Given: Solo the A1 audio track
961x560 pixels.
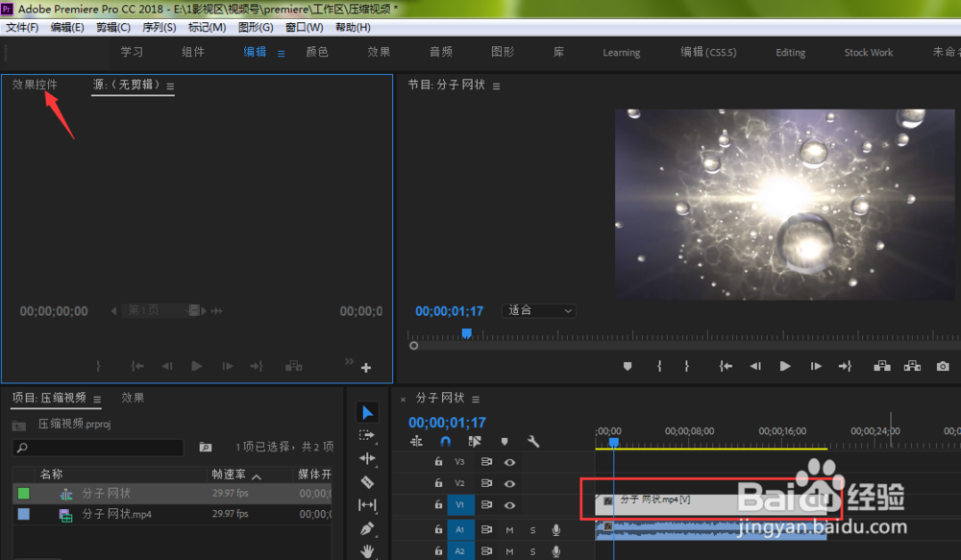Looking at the screenshot, I should pyautogui.click(x=532, y=530).
